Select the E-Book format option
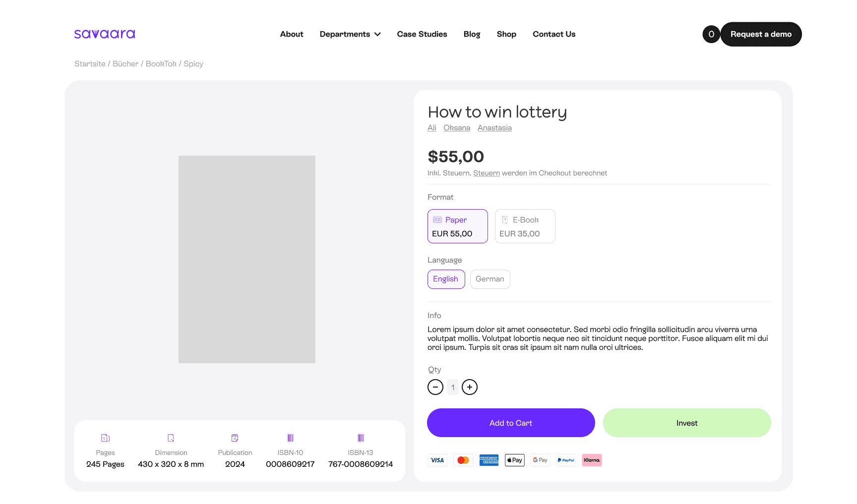 click(x=525, y=226)
